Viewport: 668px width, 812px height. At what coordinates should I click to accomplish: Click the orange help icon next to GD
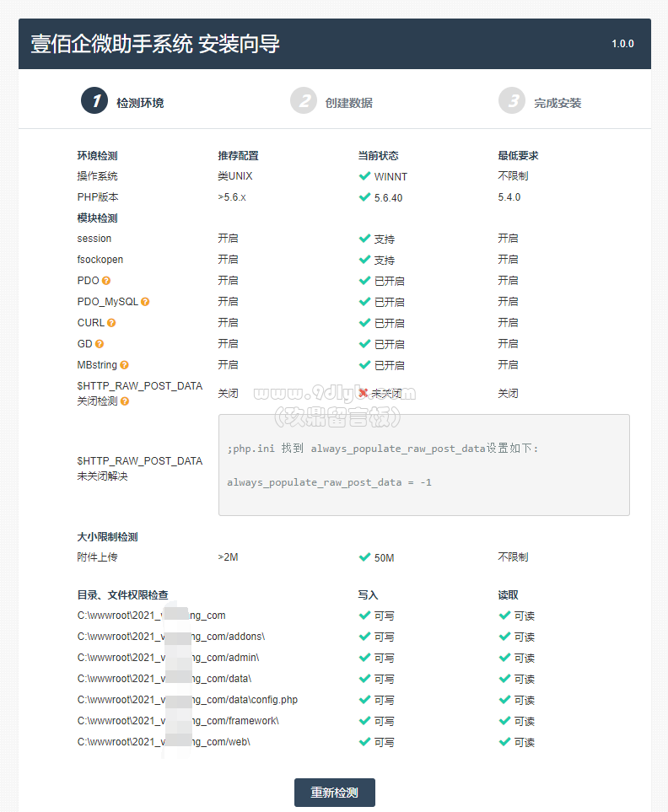click(100, 344)
